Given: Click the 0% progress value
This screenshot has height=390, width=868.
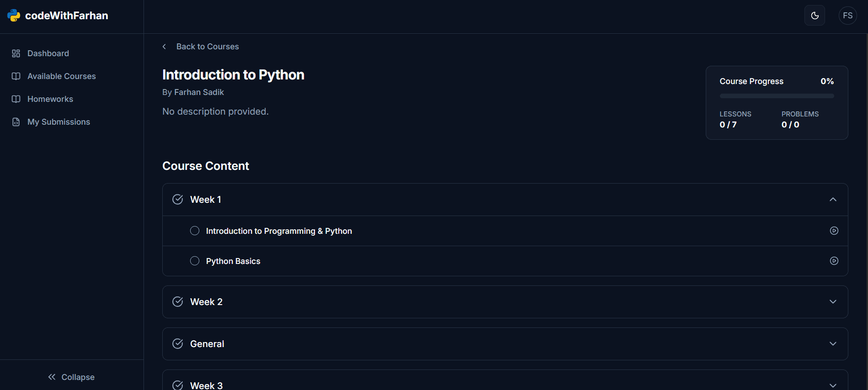Looking at the screenshot, I should (827, 81).
